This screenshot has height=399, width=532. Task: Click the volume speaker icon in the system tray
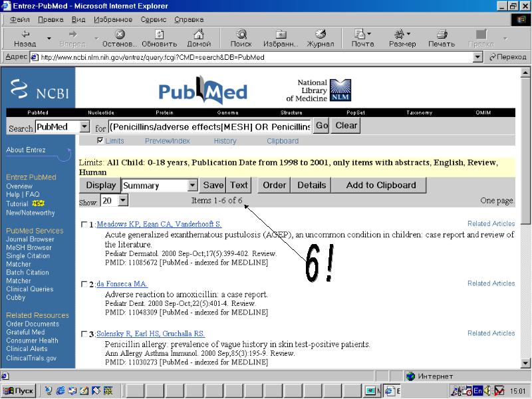pos(487,391)
